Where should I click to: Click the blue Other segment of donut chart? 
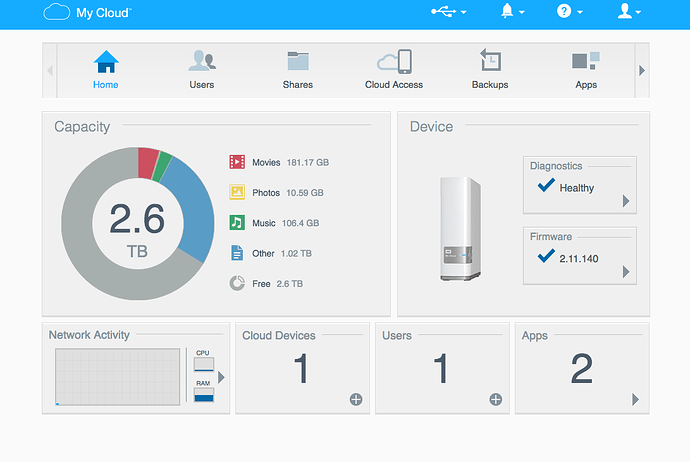(194, 211)
